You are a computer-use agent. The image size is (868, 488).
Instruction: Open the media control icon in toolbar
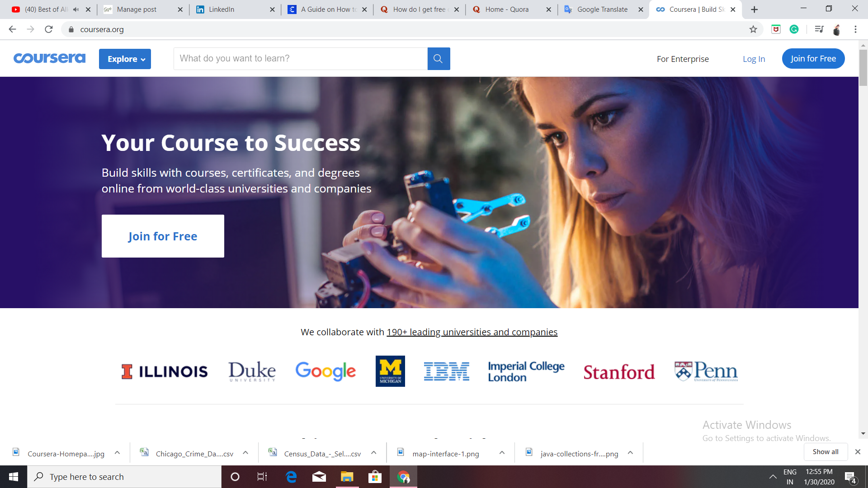(x=819, y=29)
